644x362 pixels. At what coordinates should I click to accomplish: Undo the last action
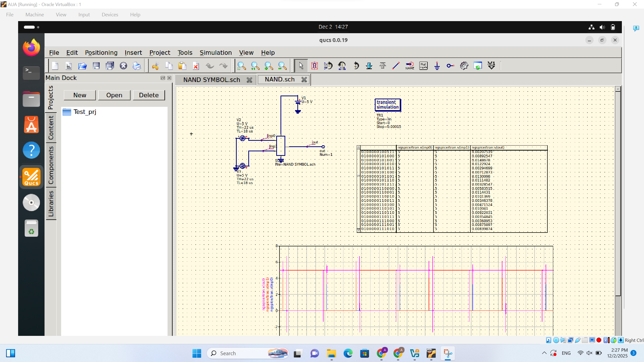coord(210,66)
